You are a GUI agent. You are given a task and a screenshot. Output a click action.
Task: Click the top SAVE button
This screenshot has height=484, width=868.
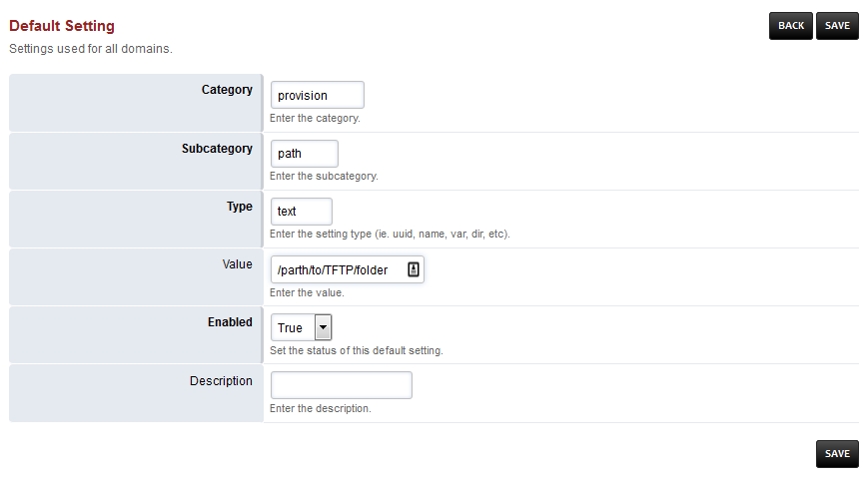(837, 26)
